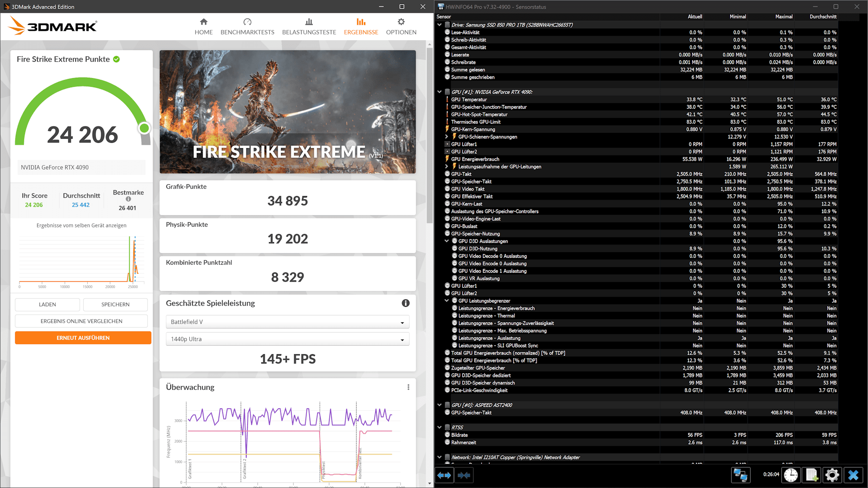Viewport: 868px width, 488px height.
Task: Click the info icon for Geschätzte Spieleleistung
Action: pos(406,303)
